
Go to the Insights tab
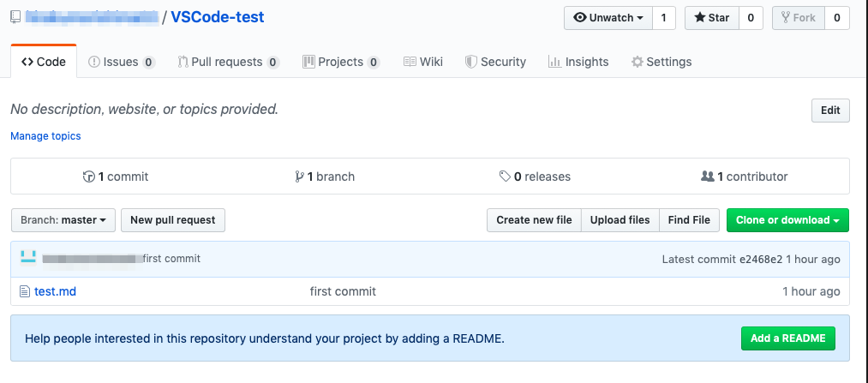578,62
